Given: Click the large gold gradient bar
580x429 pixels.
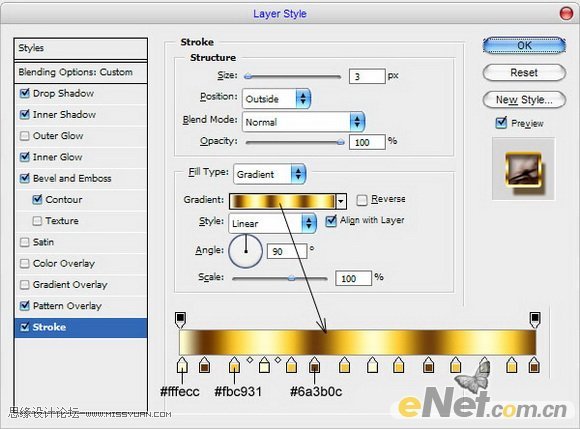Looking at the screenshot, I should (357, 342).
